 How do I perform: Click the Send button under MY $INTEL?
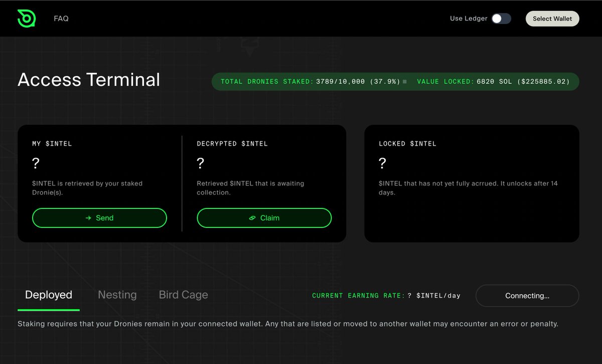click(99, 218)
